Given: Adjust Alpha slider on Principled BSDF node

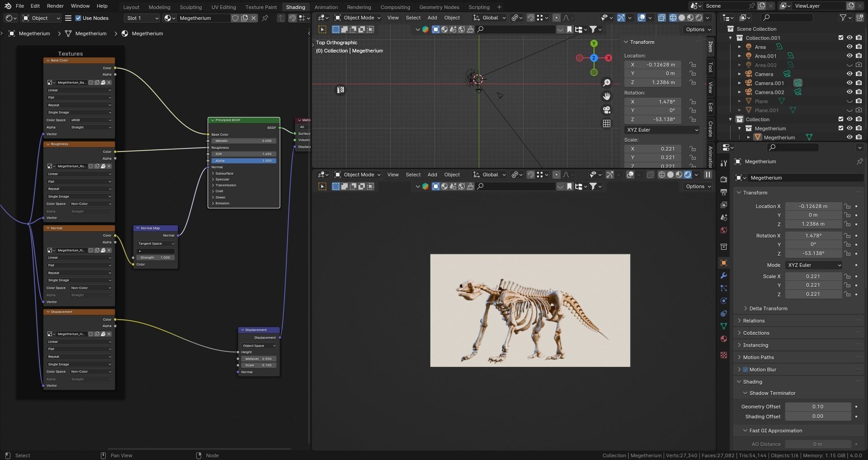Looking at the screenshot, I should pyautogui.click(x=244, y=161).
